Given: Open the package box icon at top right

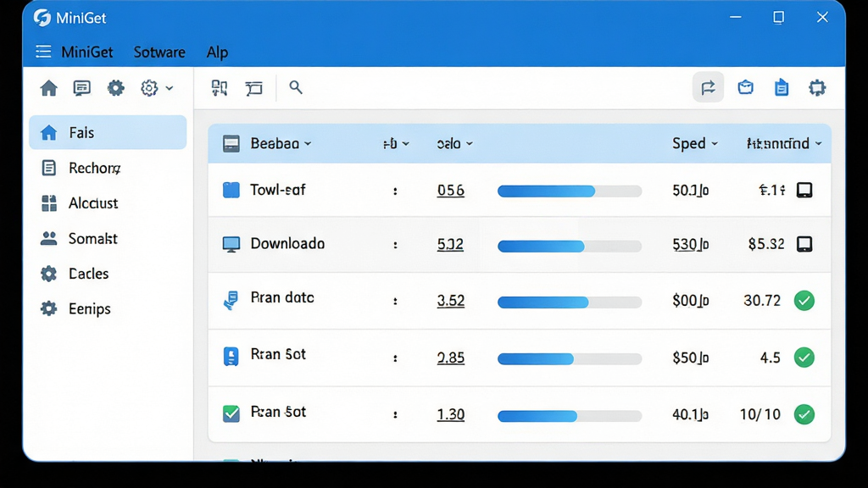Looking at the screenshot, I should [x=746, y=87].
